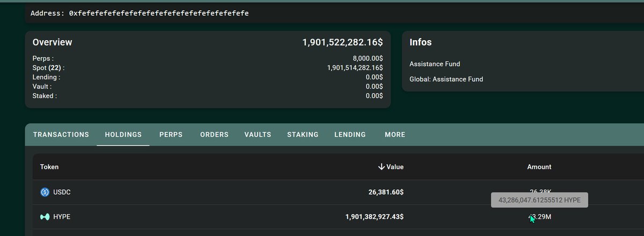Viewport: 644px width, 236px height.
Task: Click the Overview heading
Action: 52,42
